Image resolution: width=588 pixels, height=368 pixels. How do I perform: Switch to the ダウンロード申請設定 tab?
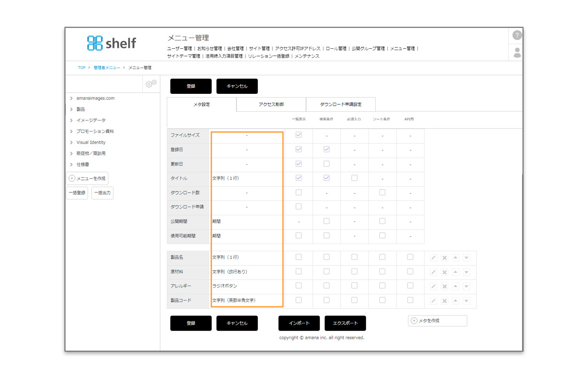tap(341, 104)
